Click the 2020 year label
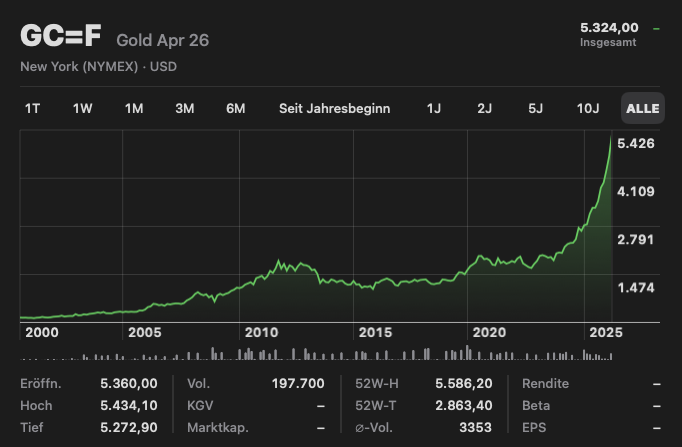Viewport: 682px width, 447px height. (x=489, y=333)
